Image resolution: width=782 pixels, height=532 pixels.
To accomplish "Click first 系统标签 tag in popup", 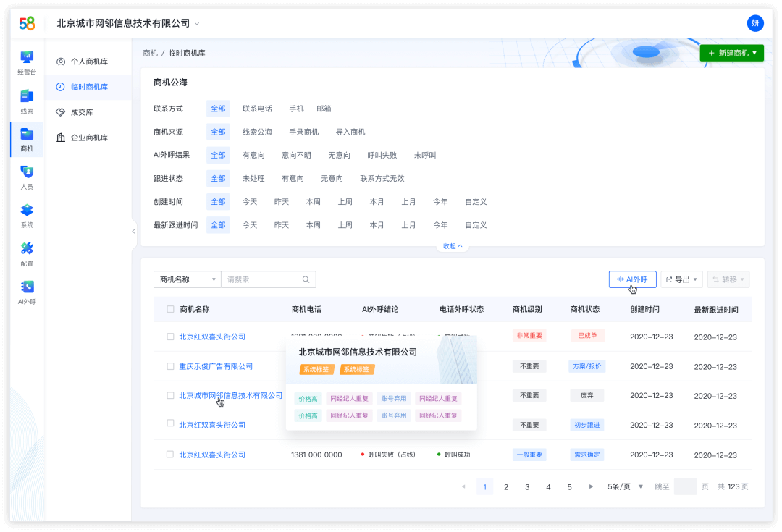I will click(316, 369).
